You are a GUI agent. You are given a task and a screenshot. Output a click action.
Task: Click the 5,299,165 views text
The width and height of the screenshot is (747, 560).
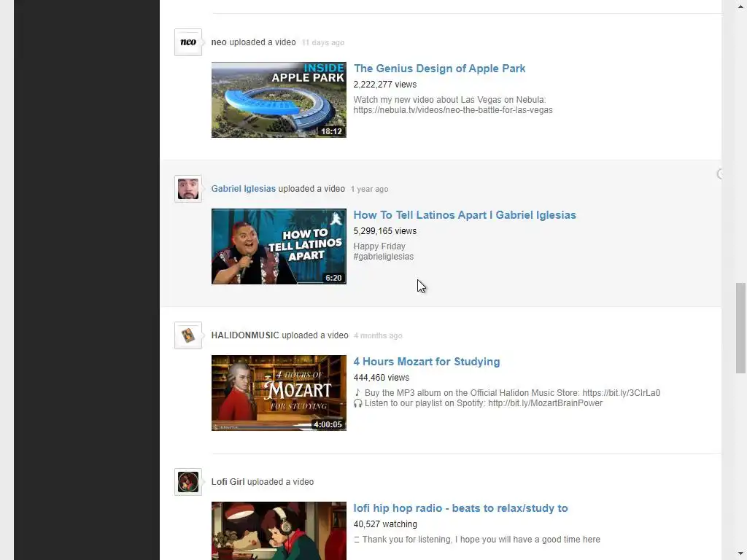pos(385,231)
